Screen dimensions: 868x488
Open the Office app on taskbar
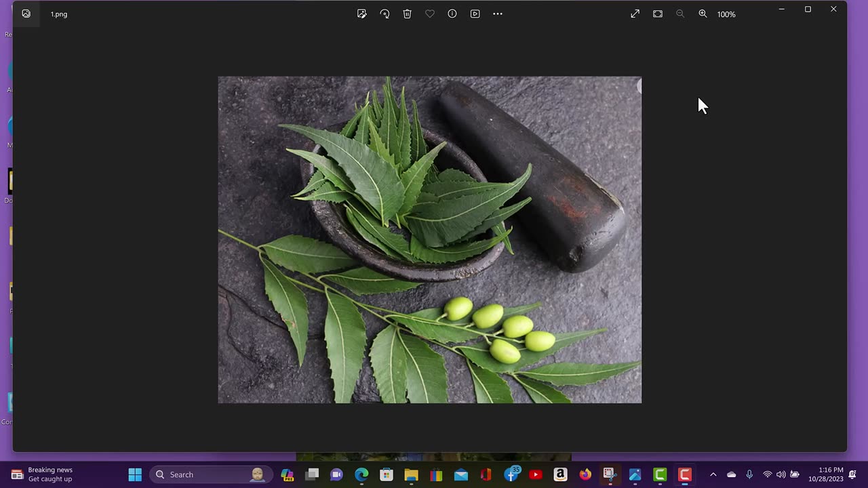(486, 474)
